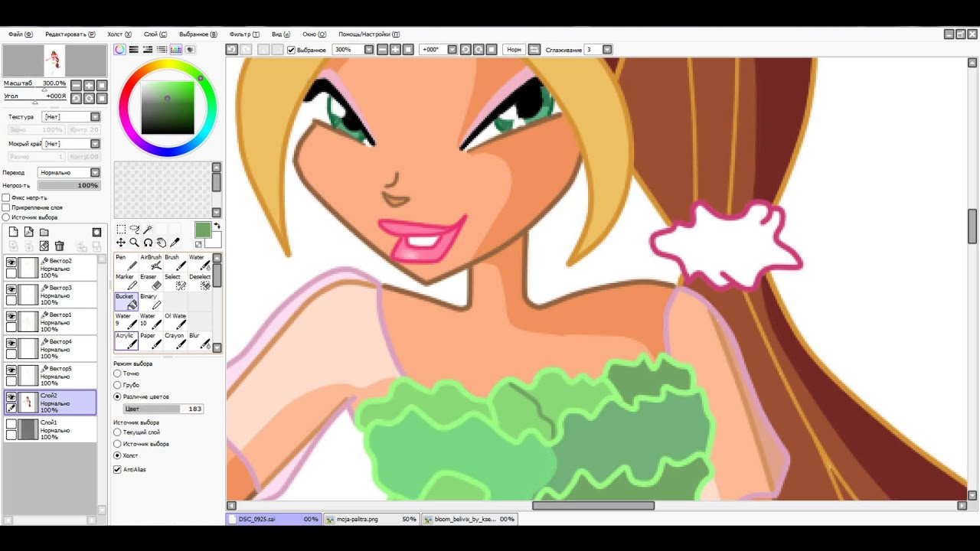Select the Marker tool

pos(126,282)
